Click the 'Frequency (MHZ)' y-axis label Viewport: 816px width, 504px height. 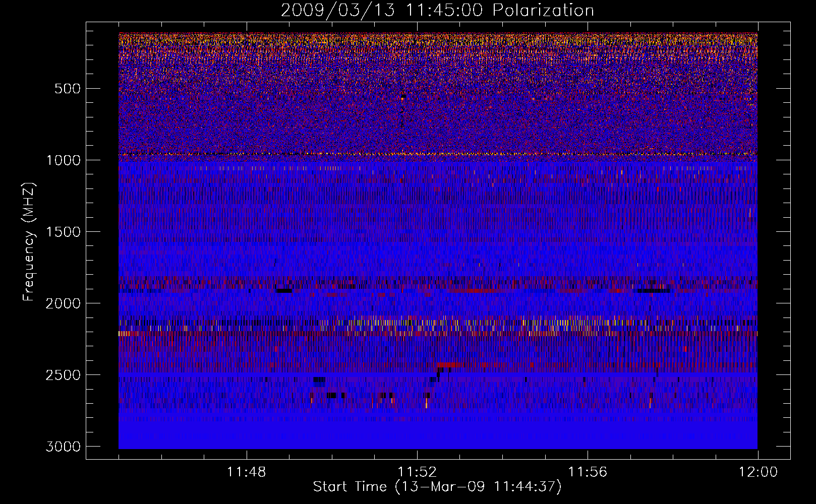(29, 242)
